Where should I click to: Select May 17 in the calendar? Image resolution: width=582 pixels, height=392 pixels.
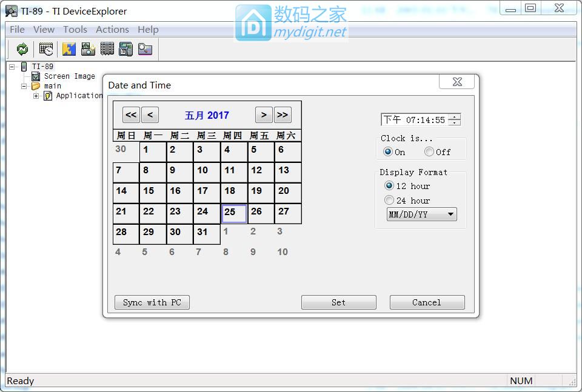pos(207,193)
